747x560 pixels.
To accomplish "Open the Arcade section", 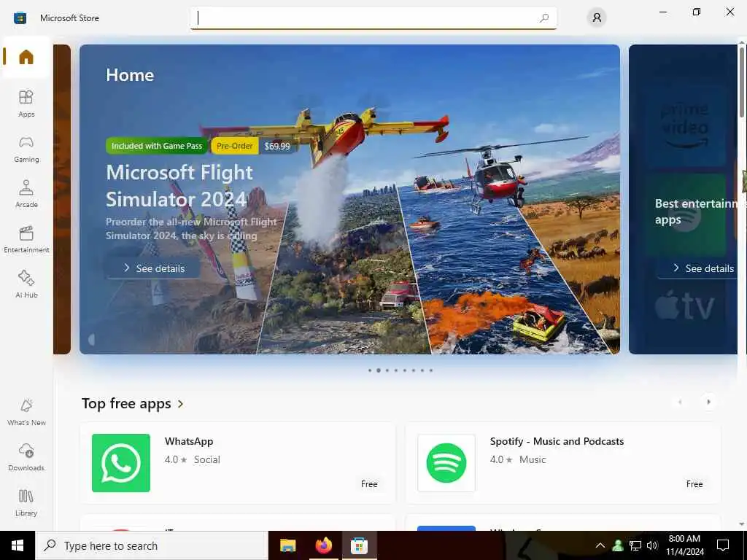I will coord(26,194).
